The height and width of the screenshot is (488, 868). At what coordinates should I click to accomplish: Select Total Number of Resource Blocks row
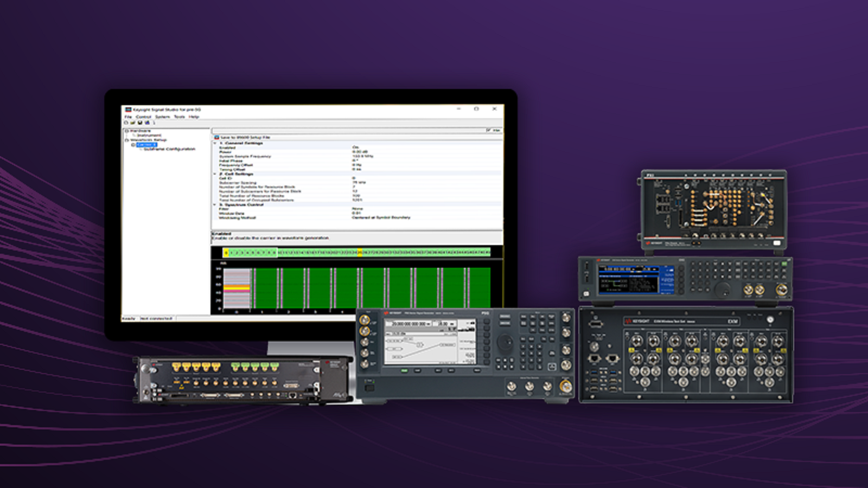pos(357,196)
